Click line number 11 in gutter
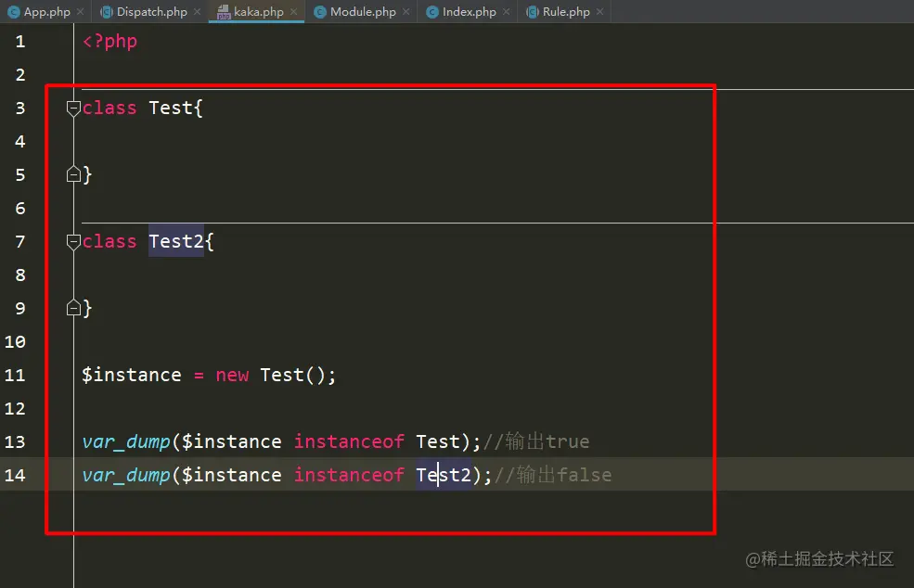The image size is (914, 588). pyautogui.click(x=15, y=375)
